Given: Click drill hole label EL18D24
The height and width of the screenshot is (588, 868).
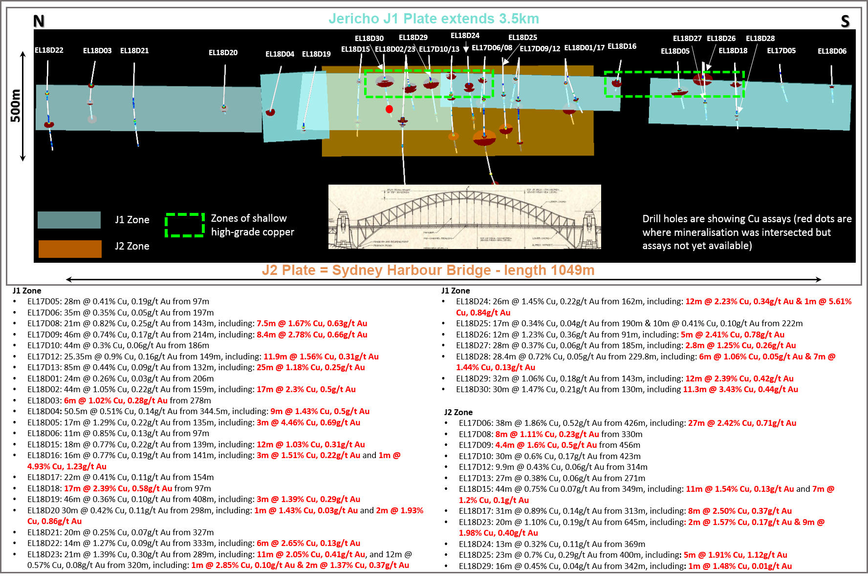Looking at the screenshot, I should click(x=465, y=35).
